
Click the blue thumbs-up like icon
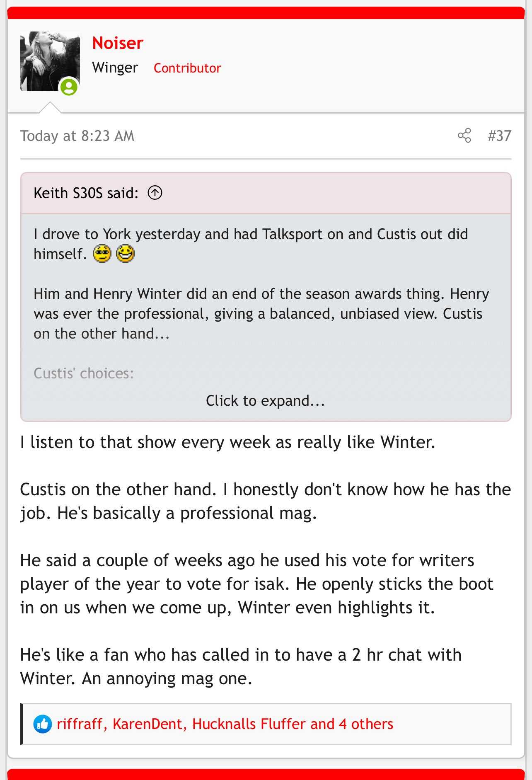click(x=43, y=724)
